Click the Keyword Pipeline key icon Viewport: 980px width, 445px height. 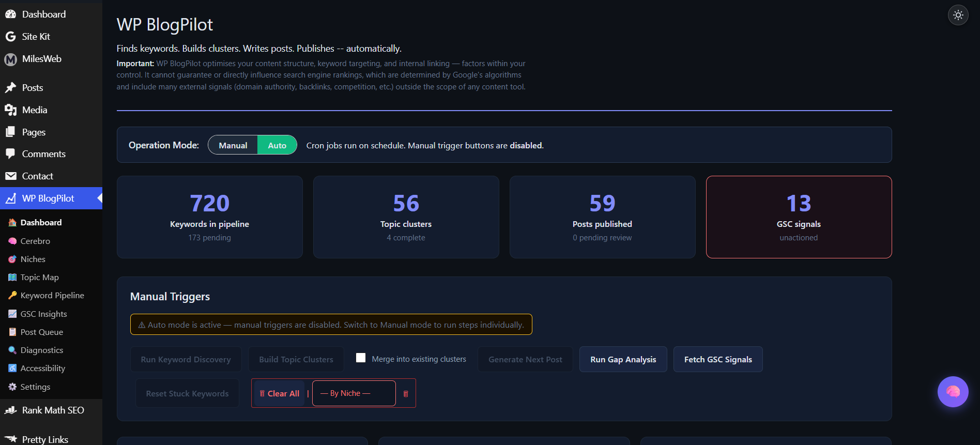[12, 295]
